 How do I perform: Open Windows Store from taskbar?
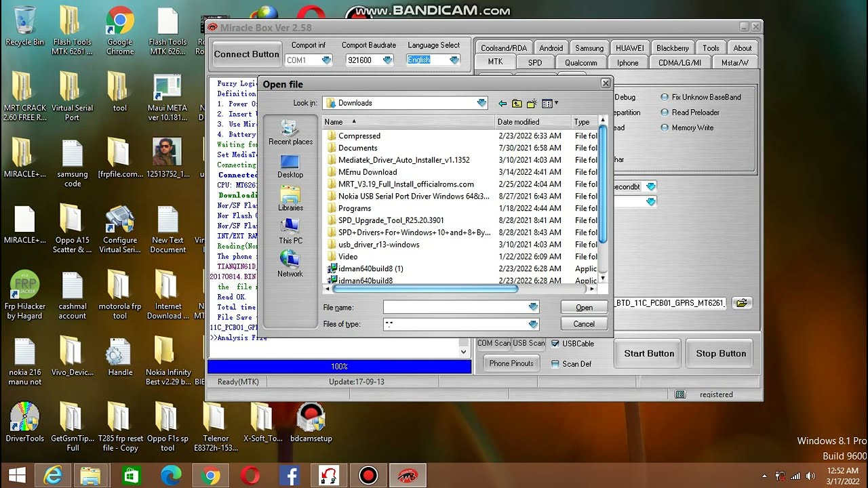pyautogui.click(x=132, y=476)
